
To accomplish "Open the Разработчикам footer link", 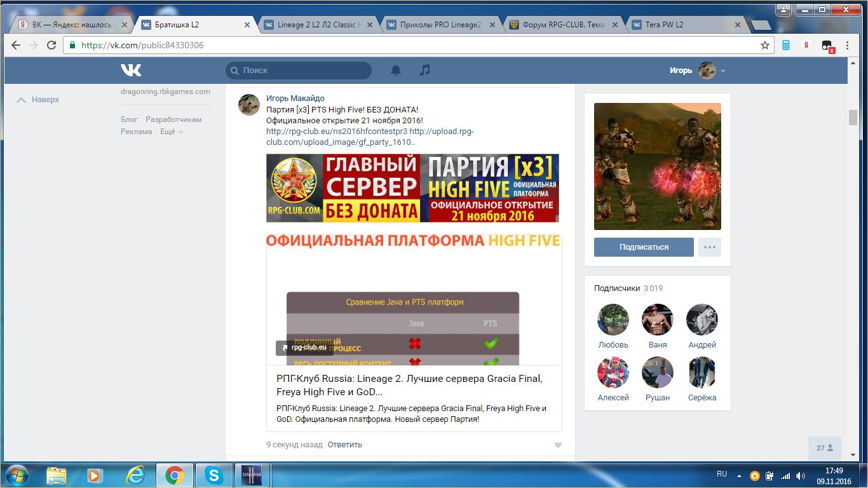I will pos(173,119).
